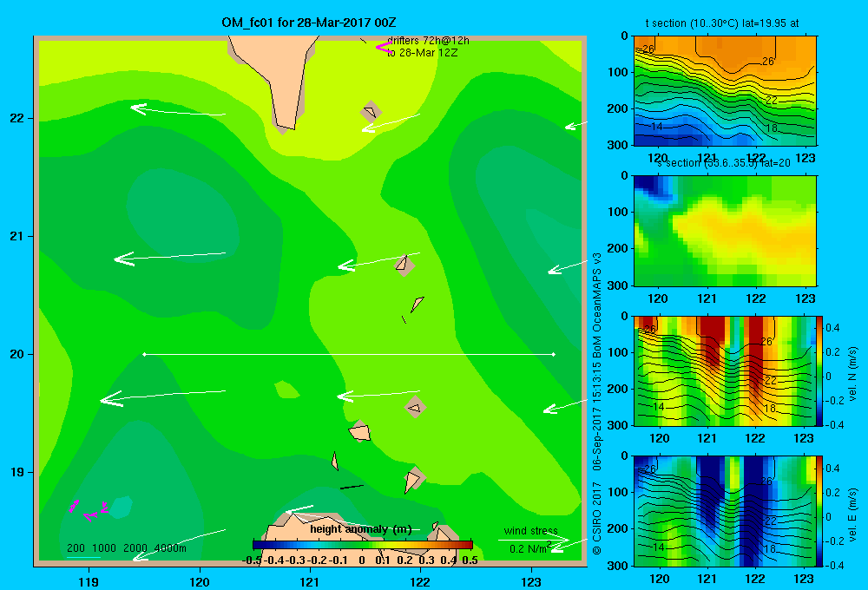This screenshot has height=590, width=868.
Task: Click the "2000" depth contour legend entry
Action: point(135,548)
